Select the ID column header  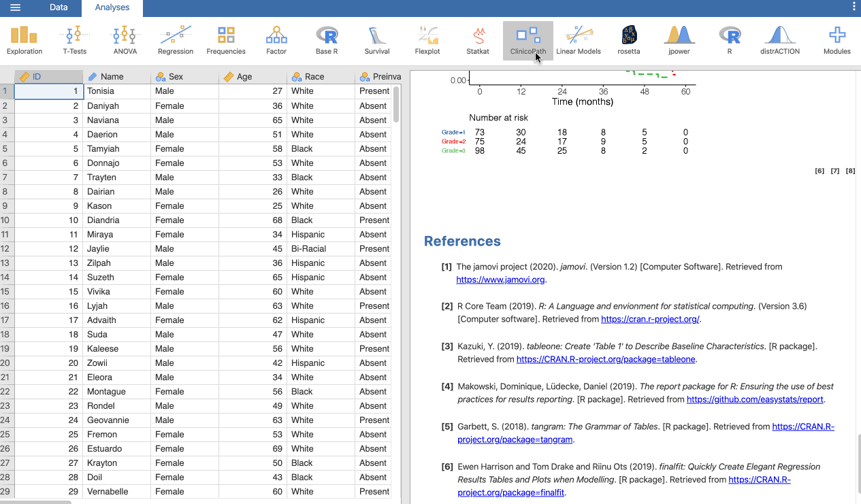48,76
